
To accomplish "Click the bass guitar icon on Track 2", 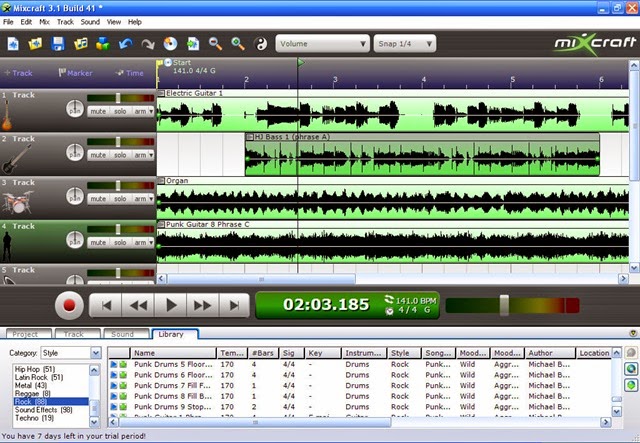I will point(16,160).
